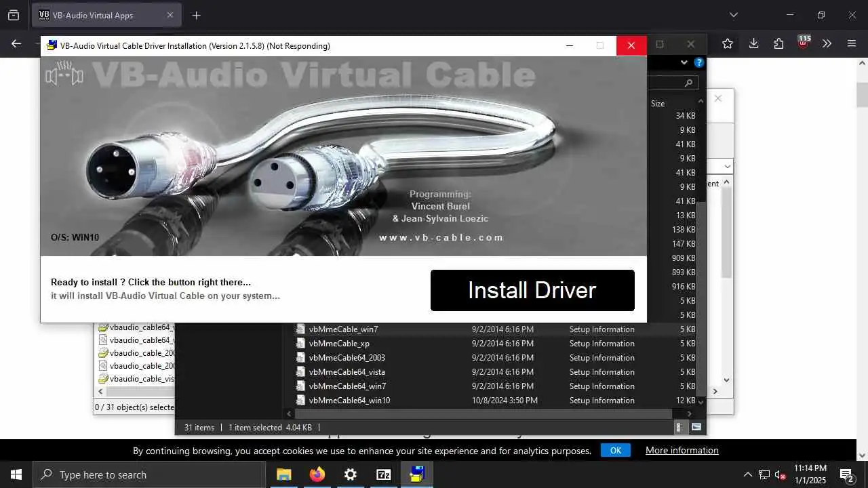
Task: Open the Windows Start menu
Action: 16,474
